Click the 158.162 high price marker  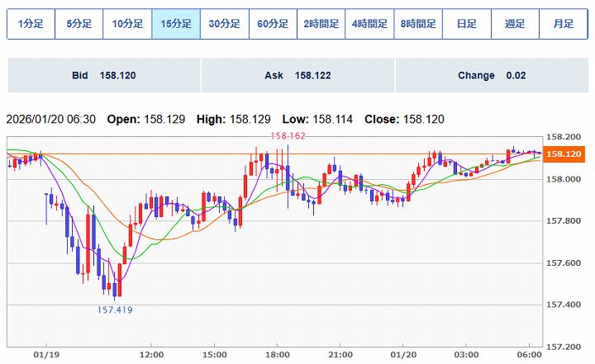[288, 135]
